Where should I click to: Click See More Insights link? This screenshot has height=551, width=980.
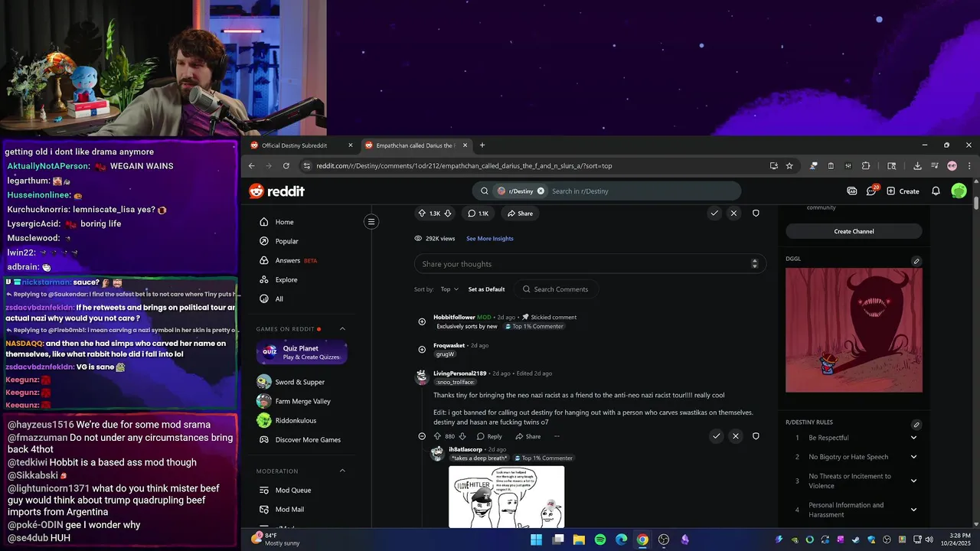490,239
